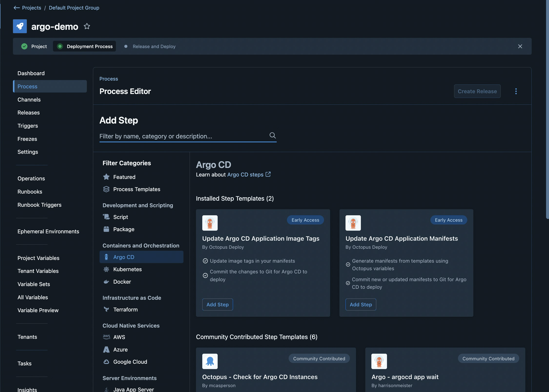
Task: Open Runbook Triggers in the sidebar
Action: click(x=40, y=205)
